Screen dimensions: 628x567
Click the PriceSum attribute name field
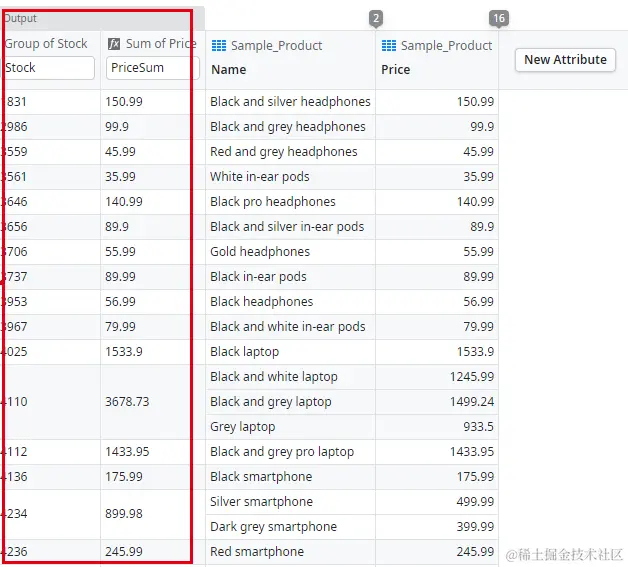point(153,68)
